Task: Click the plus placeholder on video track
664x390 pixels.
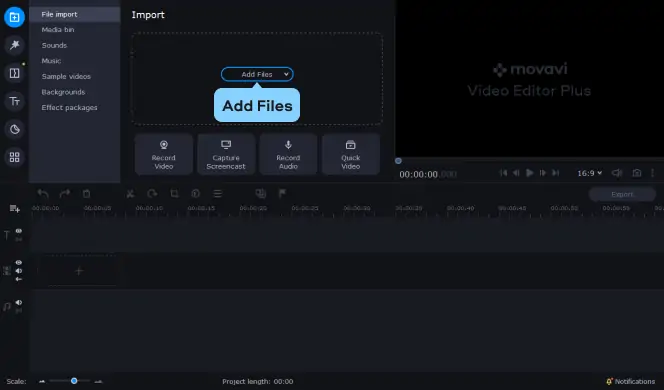Action: 79,271
